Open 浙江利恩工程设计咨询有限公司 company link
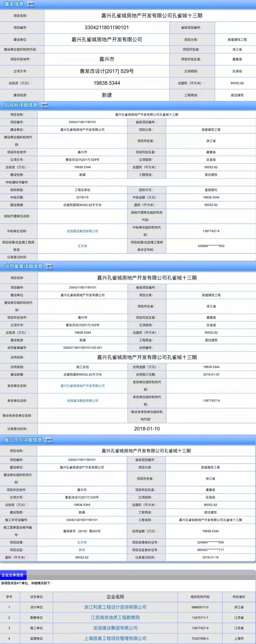This screenshot has width=256, height=644. click(115, 607)
